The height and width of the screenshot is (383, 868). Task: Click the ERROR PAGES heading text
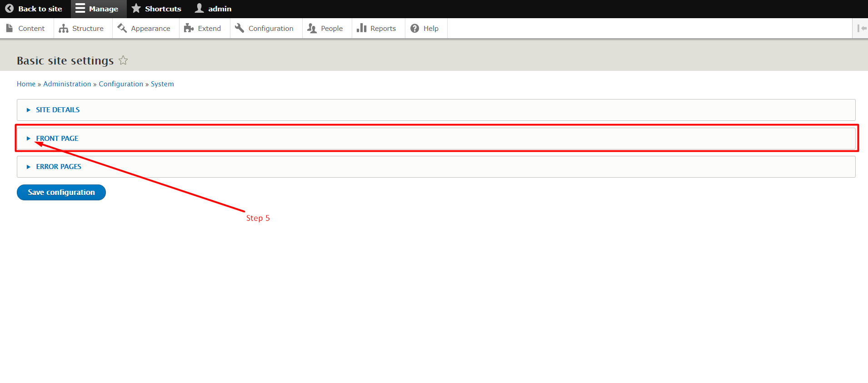click(x=59, y=167)
